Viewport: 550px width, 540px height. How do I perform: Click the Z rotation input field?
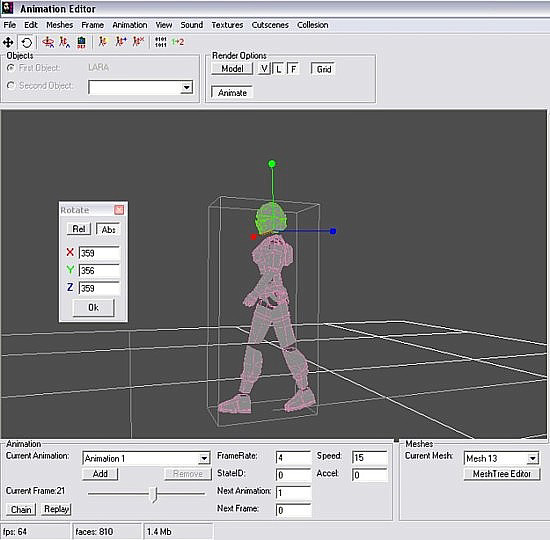pos(99,288)
